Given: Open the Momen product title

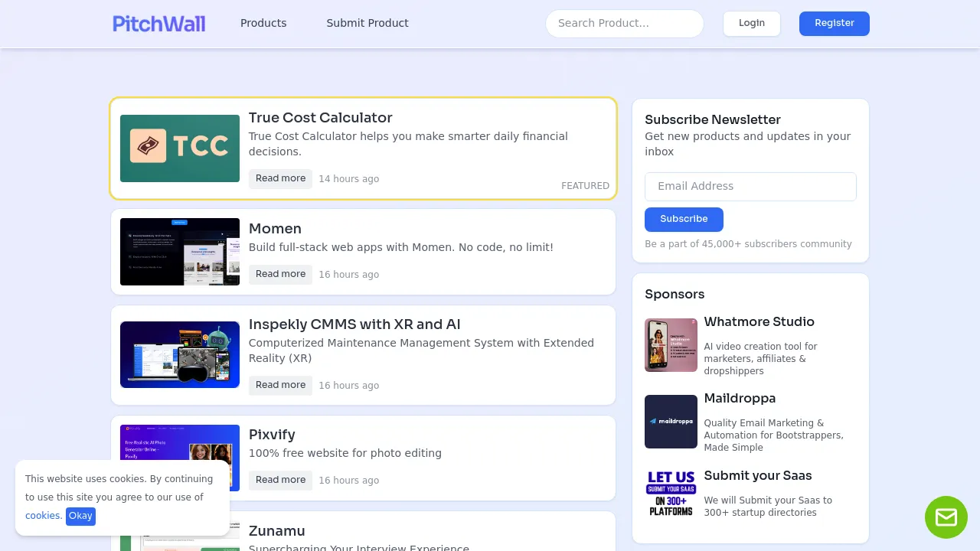Looking at the screenshot, I should (275, 229).
